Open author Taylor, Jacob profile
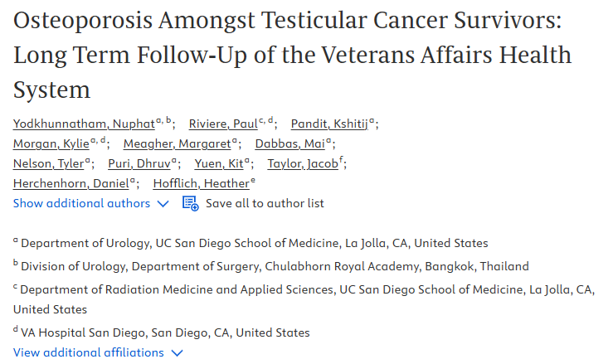The width and height of the screenshot is (608, 364). coord(303,164)
